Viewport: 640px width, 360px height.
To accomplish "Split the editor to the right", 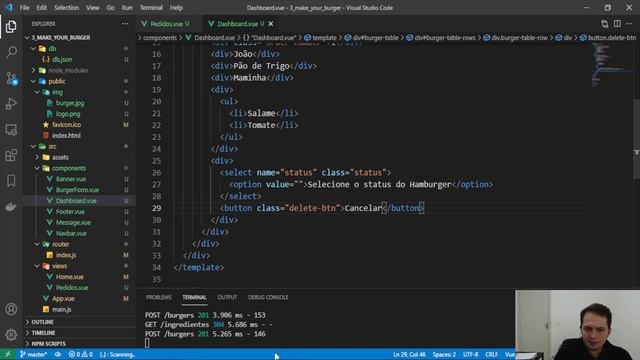I will point(617,24).
